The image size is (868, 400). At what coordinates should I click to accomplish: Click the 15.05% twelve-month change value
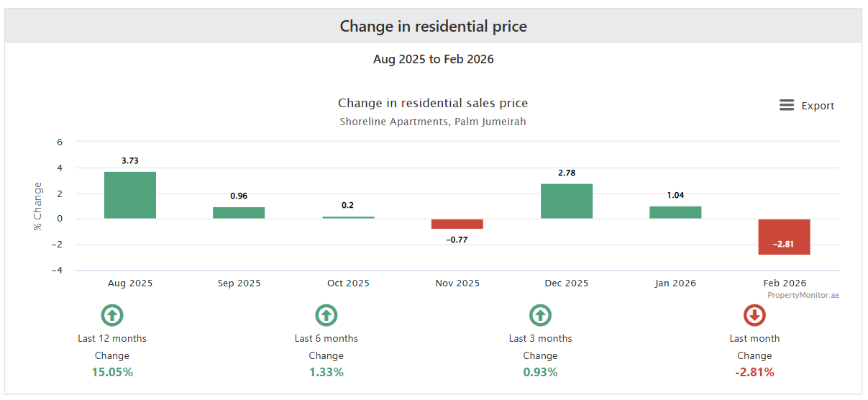(112, 372)
